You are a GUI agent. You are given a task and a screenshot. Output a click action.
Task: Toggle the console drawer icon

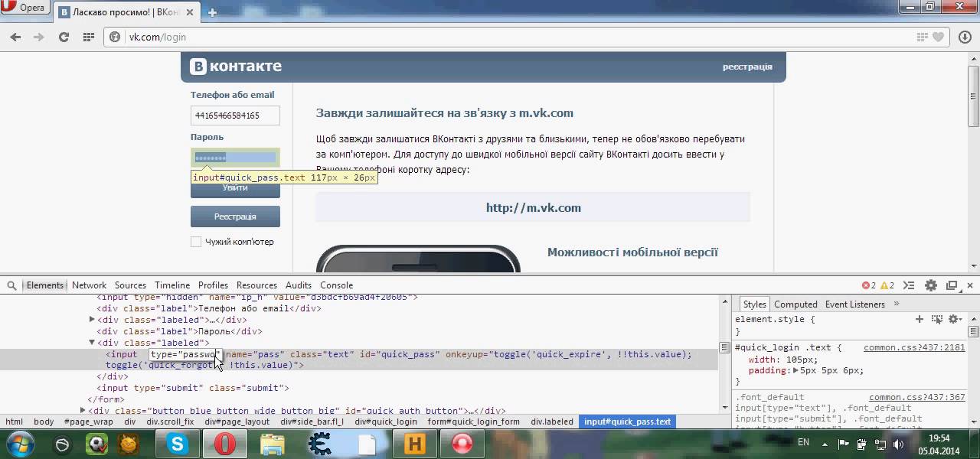point(910,285)
